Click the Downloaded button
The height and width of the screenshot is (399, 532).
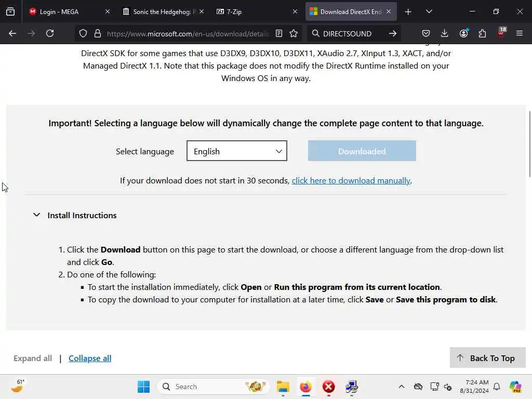pyautogui.click(x=362, y=151)
